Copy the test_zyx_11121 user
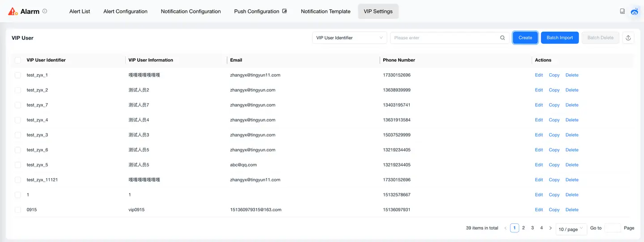This screenshot has height=242, width=644. tap(554, 180)
